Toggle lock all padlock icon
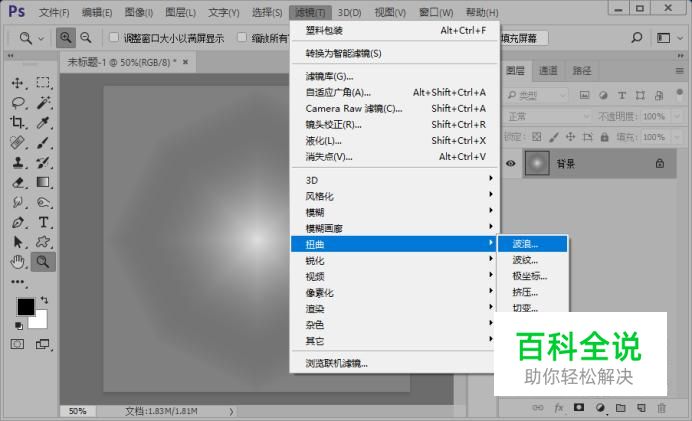This screenshot has height=421, width=692. tap(604, 137)
